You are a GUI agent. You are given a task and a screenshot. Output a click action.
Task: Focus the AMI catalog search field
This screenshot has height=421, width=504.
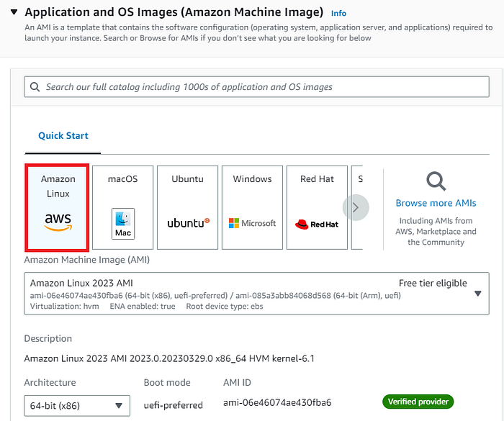(256, 87)
